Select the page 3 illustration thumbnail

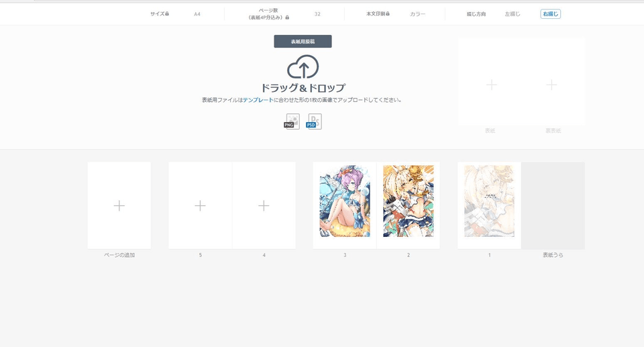click(345, 201)
